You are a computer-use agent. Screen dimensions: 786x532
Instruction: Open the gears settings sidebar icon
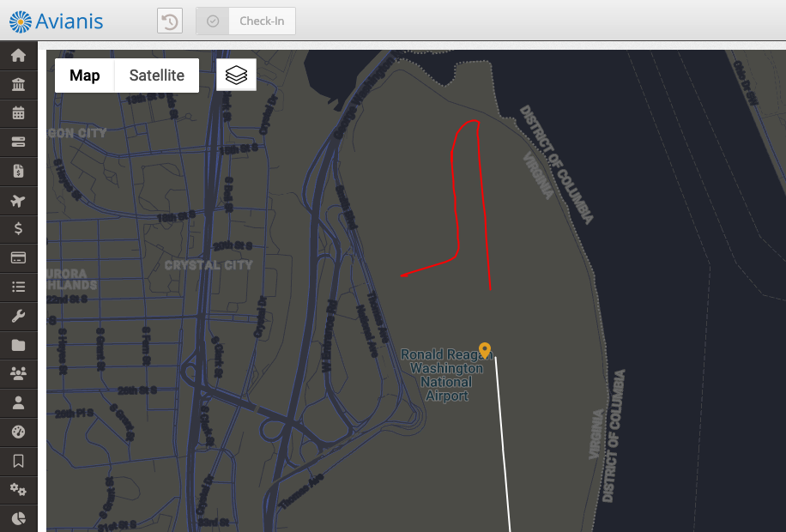[x=19, y=489]
